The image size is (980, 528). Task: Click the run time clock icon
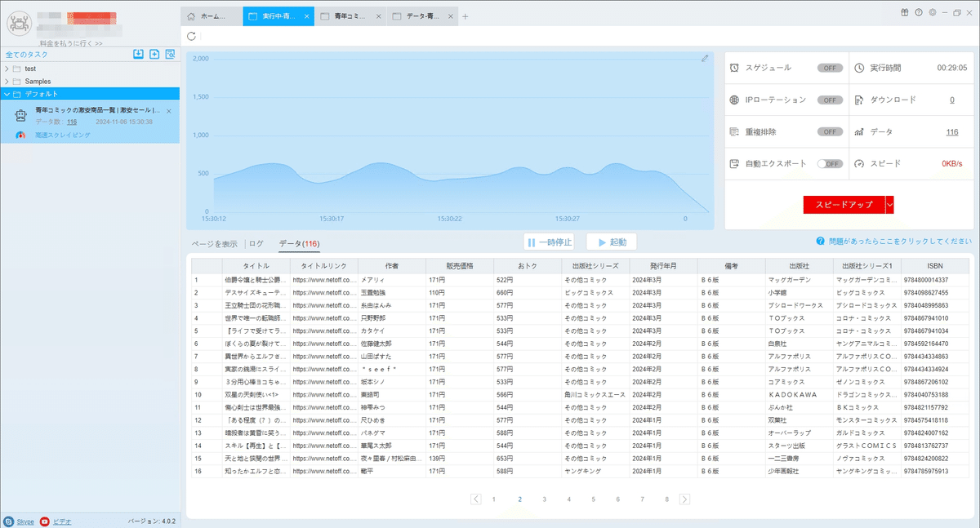(859, 68)
